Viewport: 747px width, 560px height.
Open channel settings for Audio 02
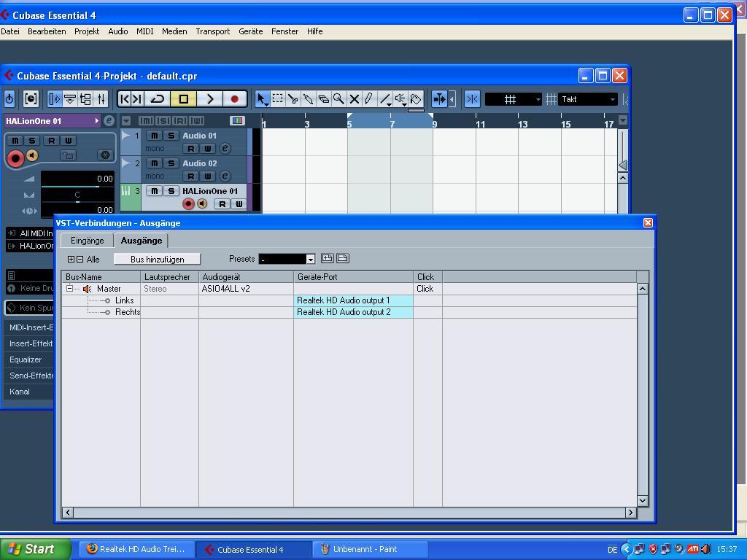tap(225, 176)
